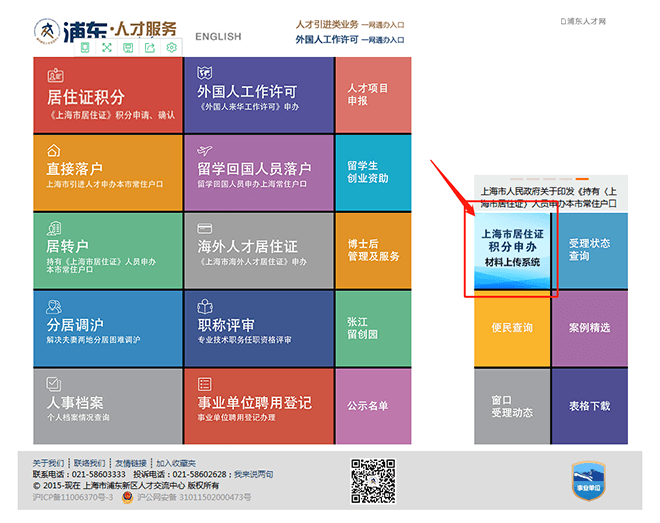Open the 受理状态查询 tile
The width and height of the screenshot is (660, 523).
(x=590, y=250)
